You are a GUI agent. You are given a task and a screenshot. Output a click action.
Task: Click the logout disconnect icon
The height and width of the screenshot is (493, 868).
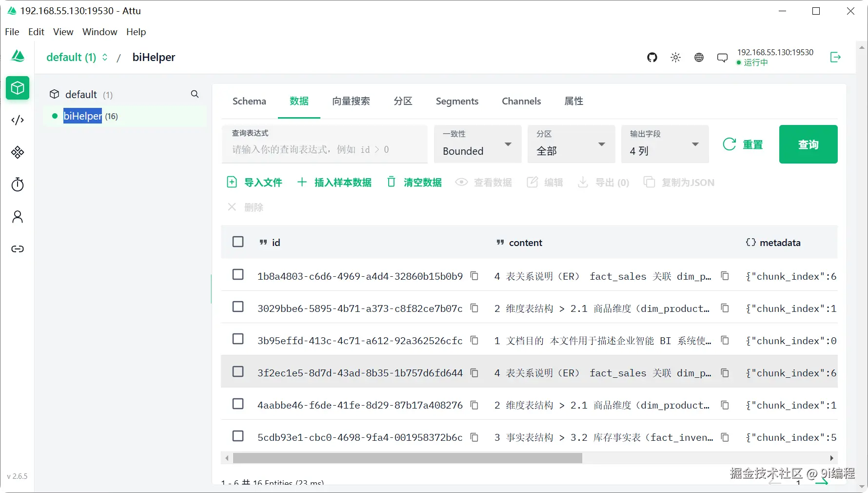(x=835, y=57)
